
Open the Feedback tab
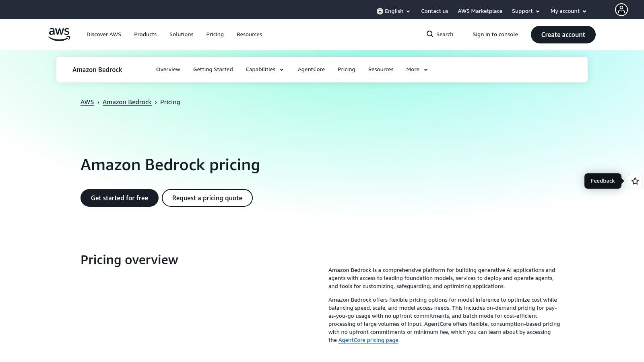point(603,181)
